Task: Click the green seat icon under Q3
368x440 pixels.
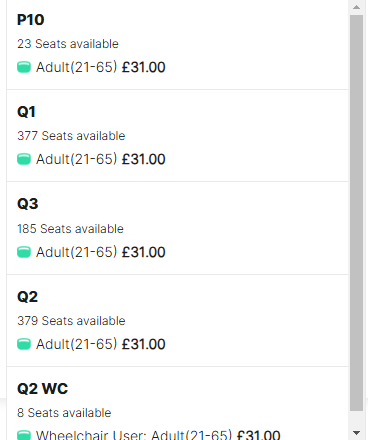Action: (24, 252)
